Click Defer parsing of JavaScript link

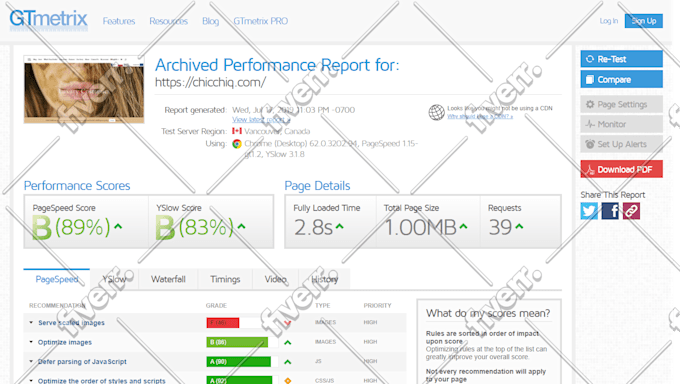(x=82, y=361)
